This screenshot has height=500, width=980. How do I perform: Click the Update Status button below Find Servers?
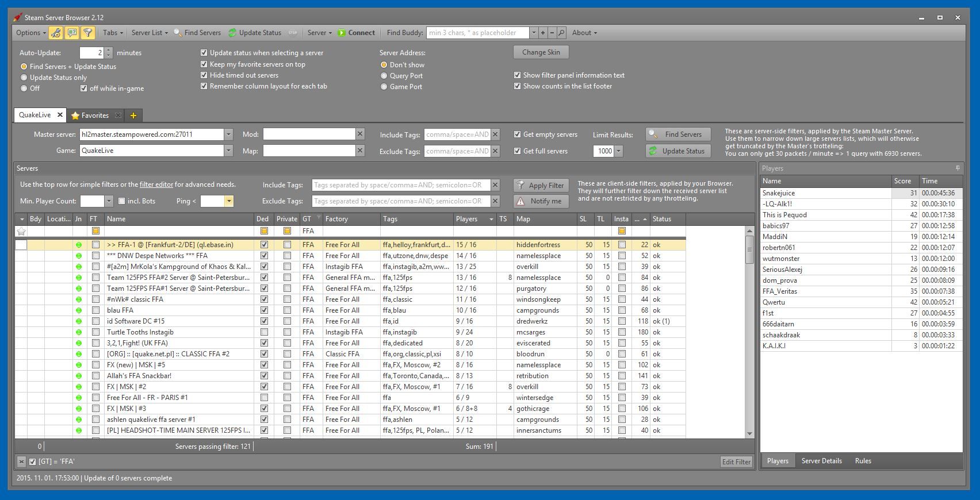click(x=678, y=151)
